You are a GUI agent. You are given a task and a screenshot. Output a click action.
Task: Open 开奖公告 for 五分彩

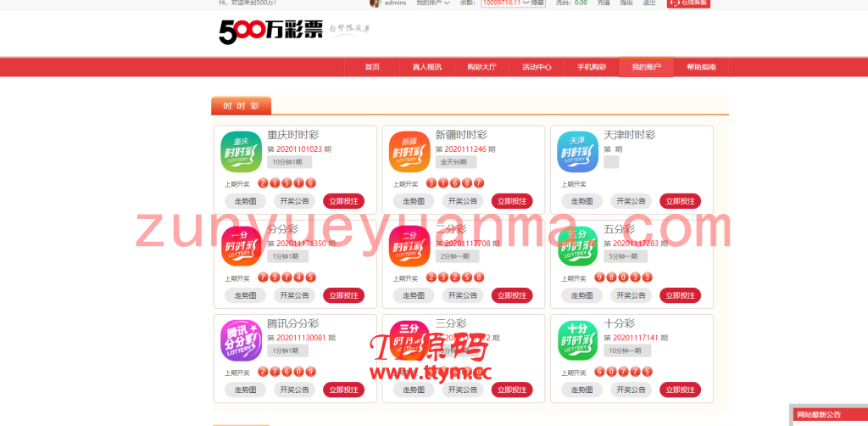click(631, 295)
